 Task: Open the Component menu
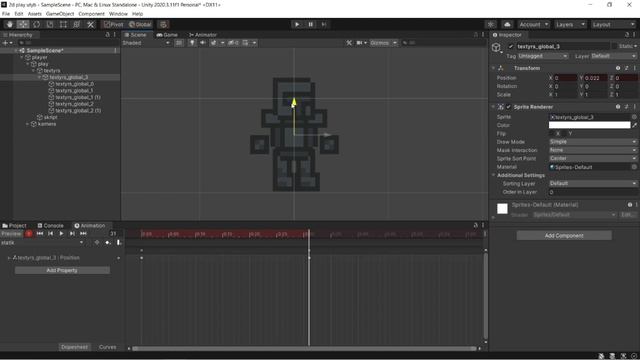[91, 13]
